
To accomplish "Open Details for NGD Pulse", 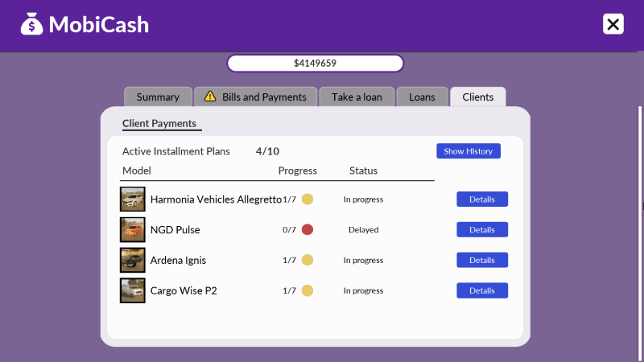I will point(482,229).
